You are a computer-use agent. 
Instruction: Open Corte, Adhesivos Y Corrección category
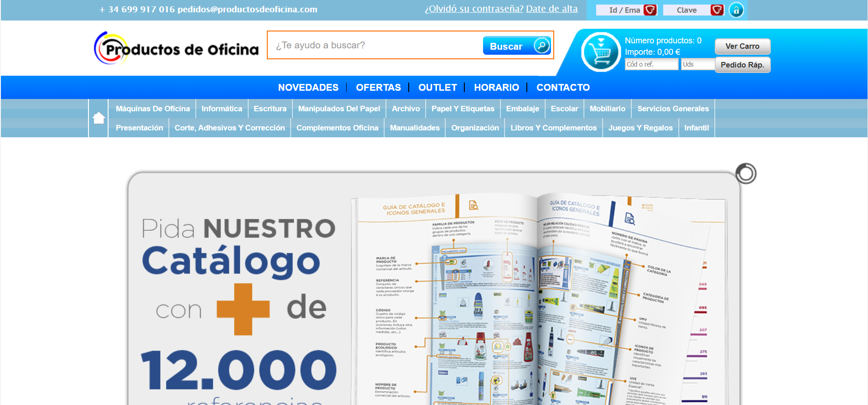click(x=229, y=128)
